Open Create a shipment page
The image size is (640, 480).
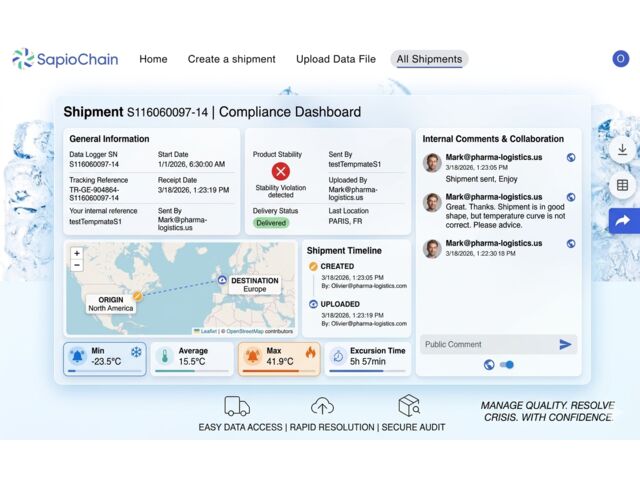point(231,59)
